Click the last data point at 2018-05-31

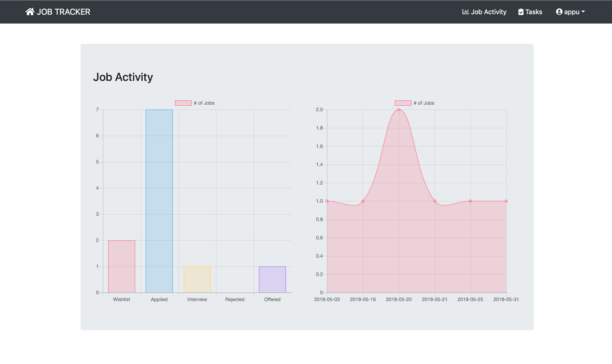tap(506, 201)
